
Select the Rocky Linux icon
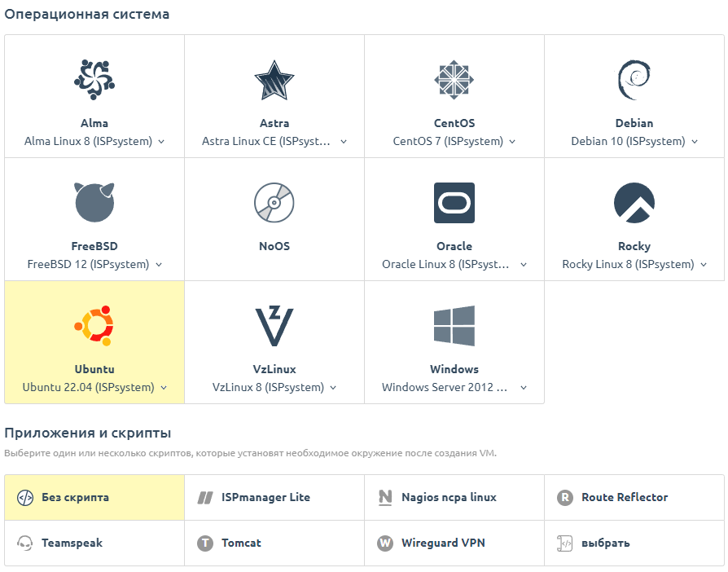[634, 202]
